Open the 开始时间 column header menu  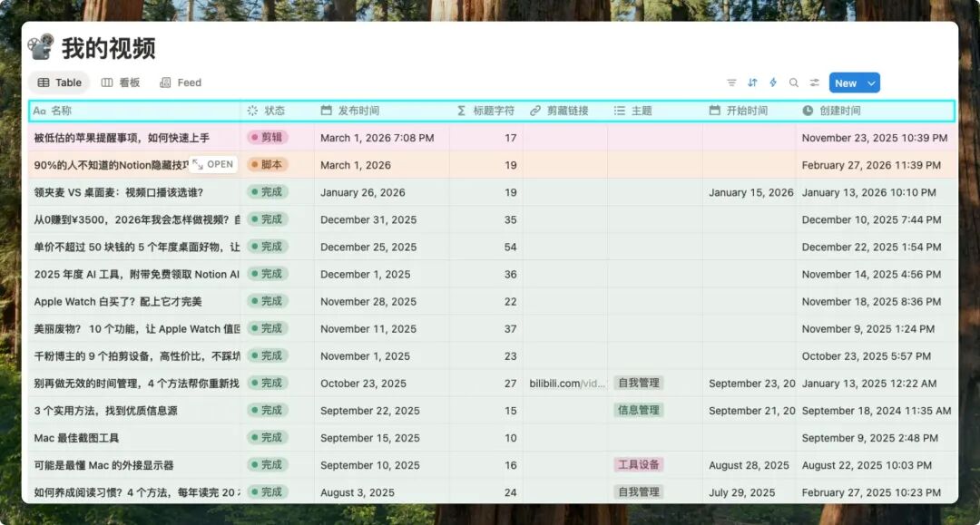click(750, 111)
